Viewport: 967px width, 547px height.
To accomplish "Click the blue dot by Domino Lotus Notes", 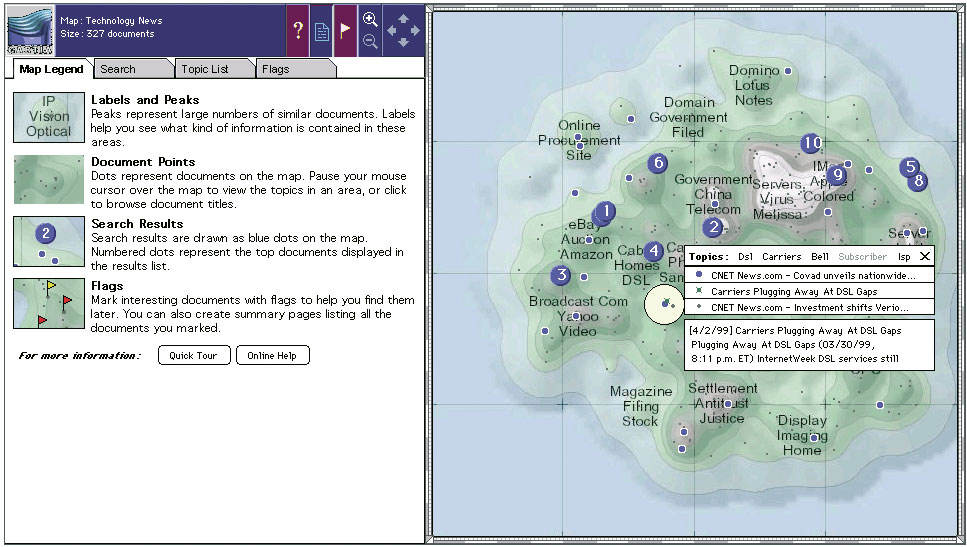I will click(x=788, y=71).
